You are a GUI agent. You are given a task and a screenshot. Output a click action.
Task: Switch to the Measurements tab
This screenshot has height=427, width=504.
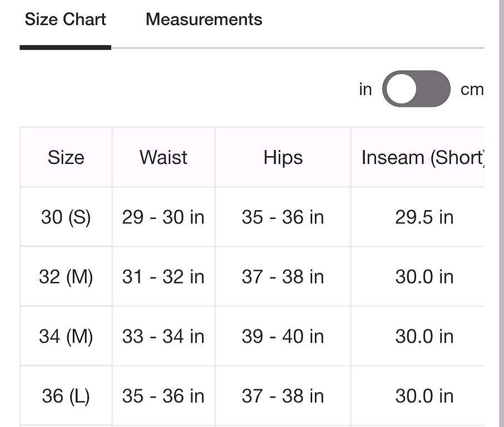tap(204, 19)
